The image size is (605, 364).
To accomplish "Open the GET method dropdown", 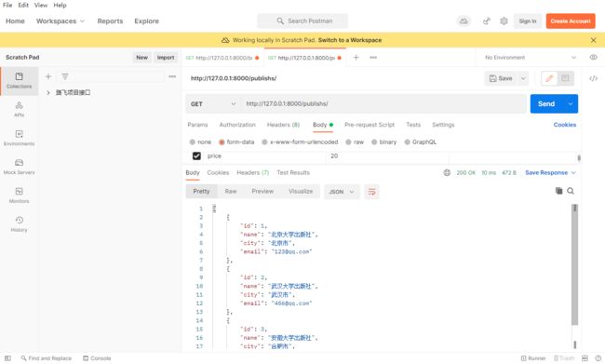I will pos(213,104).
